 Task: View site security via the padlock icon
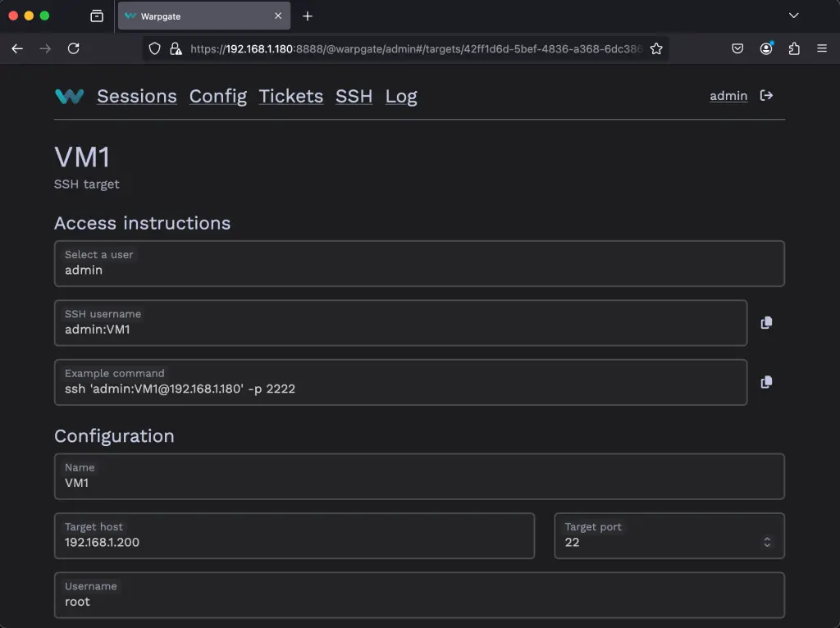(x=175, y=48)
